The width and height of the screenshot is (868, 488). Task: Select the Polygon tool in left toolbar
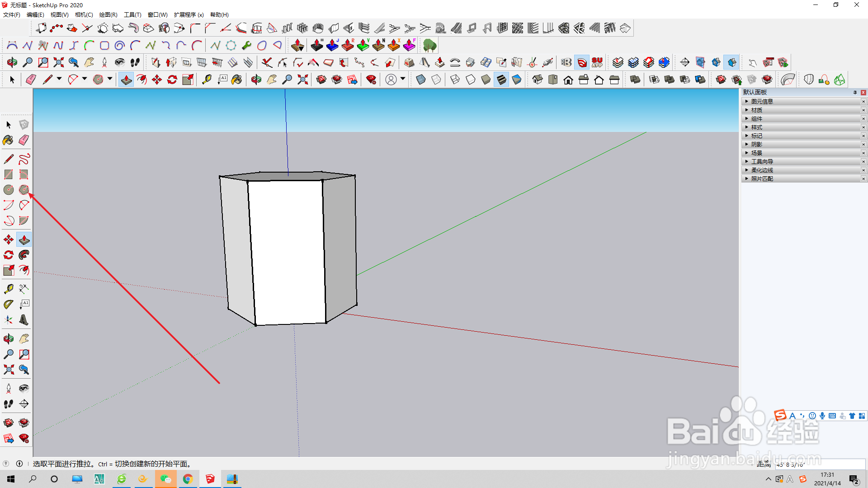pos(24,190)
